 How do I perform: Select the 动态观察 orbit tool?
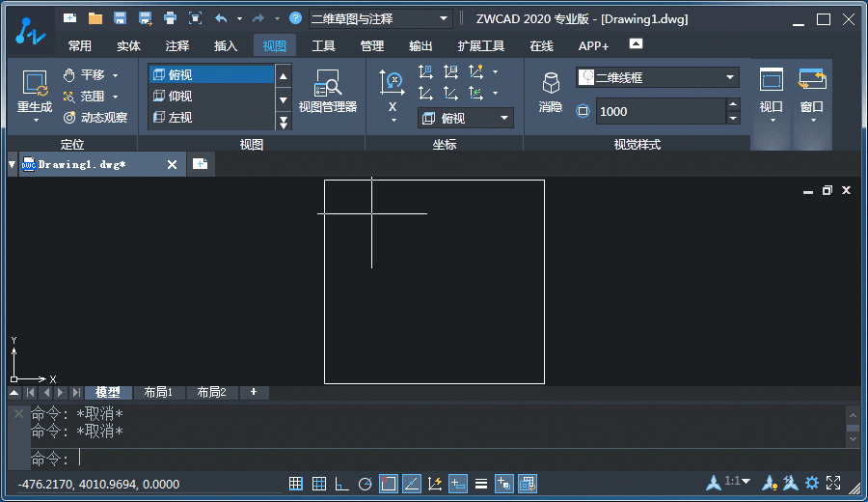(95, 118)
